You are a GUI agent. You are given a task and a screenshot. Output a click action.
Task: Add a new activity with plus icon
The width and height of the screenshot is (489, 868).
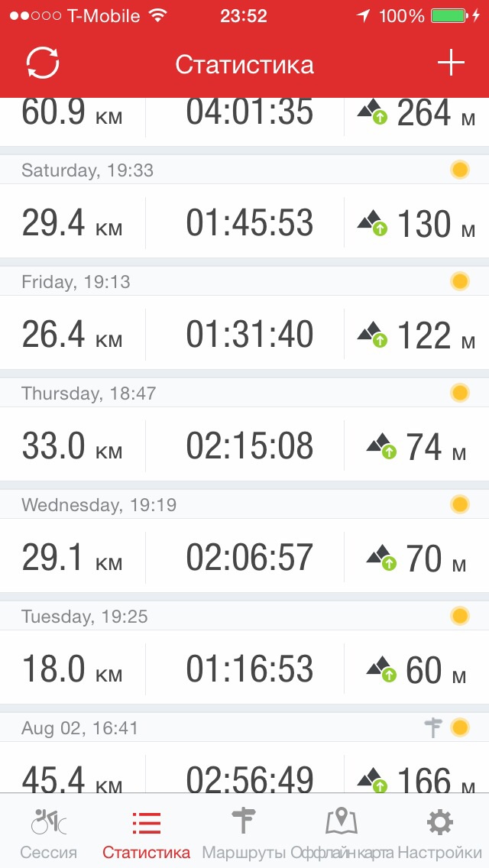pyautogui.click(x=451, y=63)
